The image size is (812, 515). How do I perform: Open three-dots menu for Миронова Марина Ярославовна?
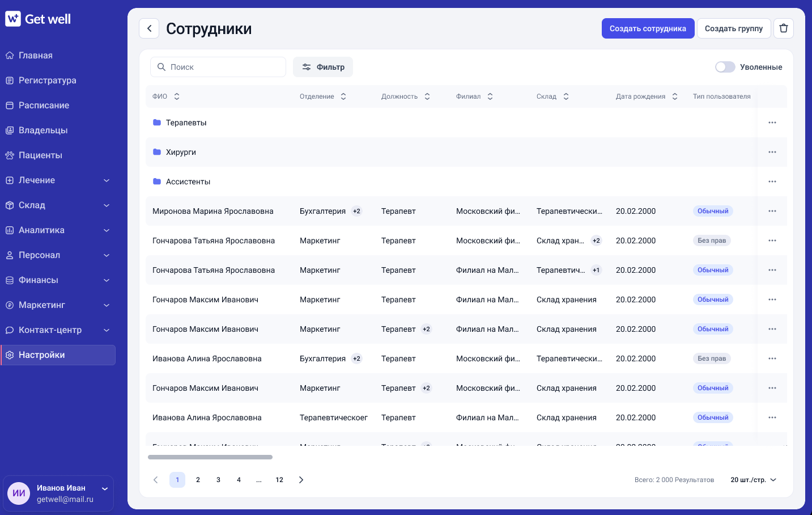pos(772,211)
